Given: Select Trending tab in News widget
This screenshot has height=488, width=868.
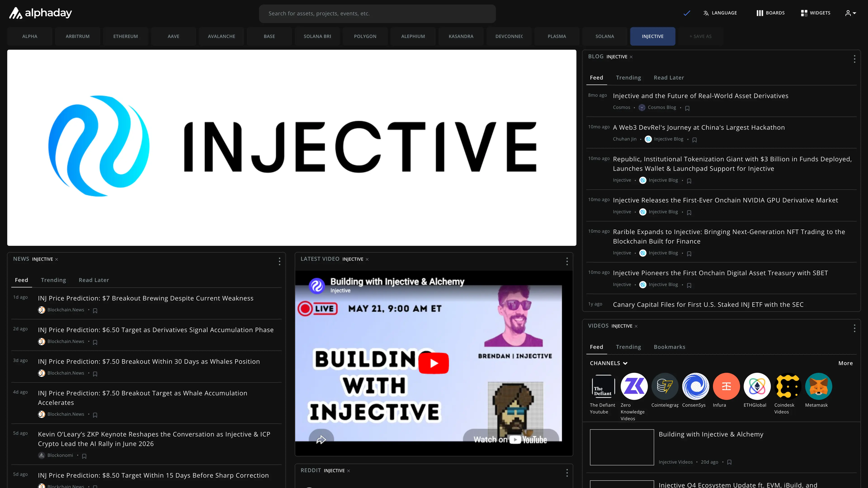Looking at the screenshot, I should [54, 280].
